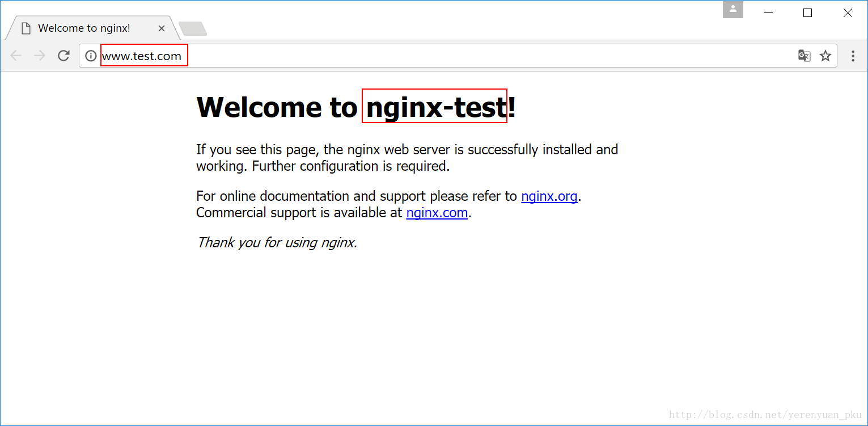Click the "For online documentation and support" sentence
Viewport: 868px width, 426px height.
click(x=389, y=196)
